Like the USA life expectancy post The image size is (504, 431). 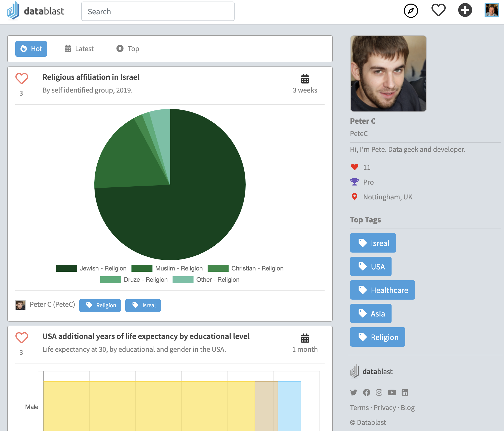[x=22, y=338]
